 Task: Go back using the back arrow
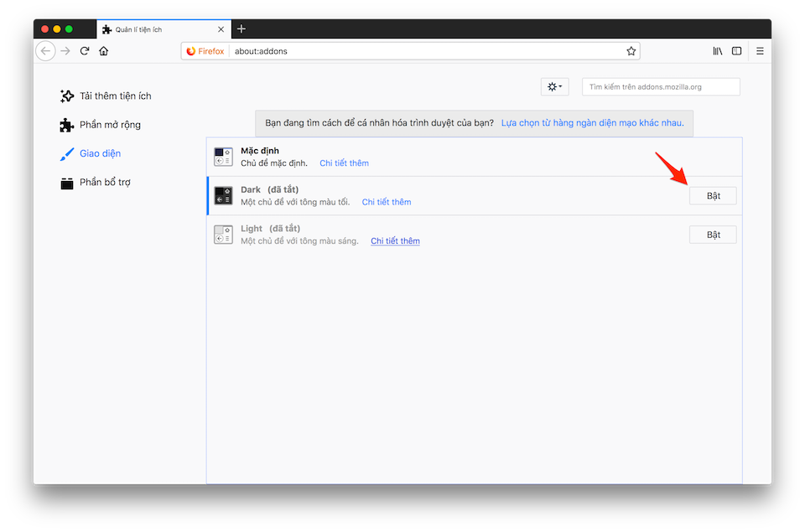click(45, 51)
